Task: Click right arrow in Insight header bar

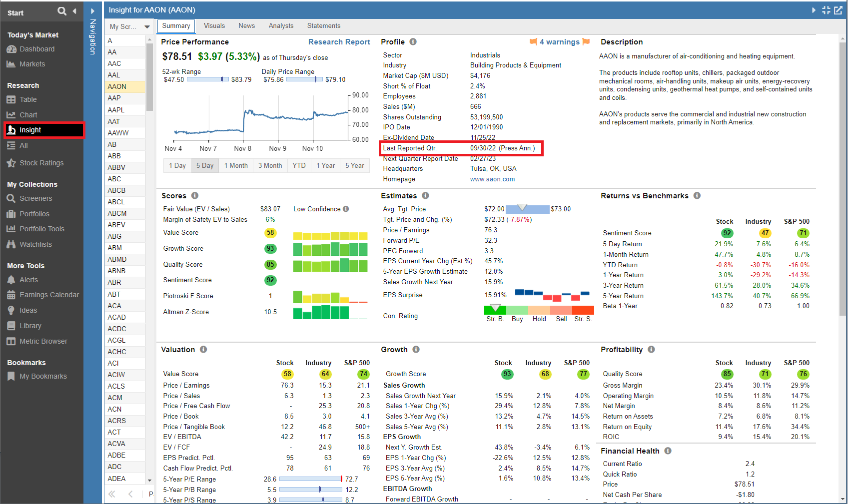Action: coord(814,10)
